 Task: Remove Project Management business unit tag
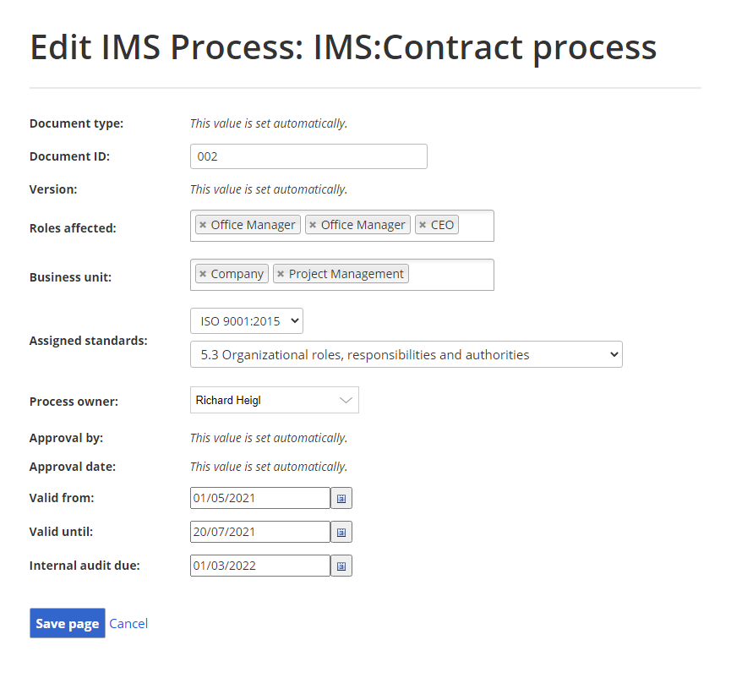tap(281, 274)
